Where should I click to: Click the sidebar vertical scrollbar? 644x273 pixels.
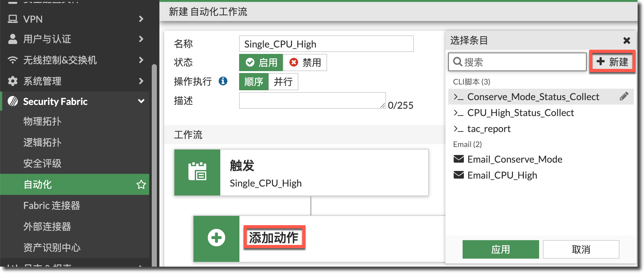154,159
